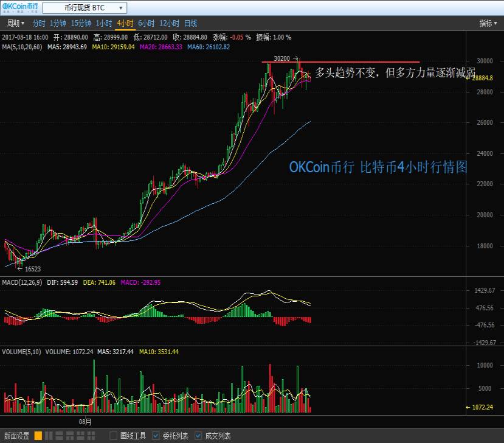Open the 指标 indicators dropdown
The height and width of the screenshot is (443, 504).
(x=488, y=23)
